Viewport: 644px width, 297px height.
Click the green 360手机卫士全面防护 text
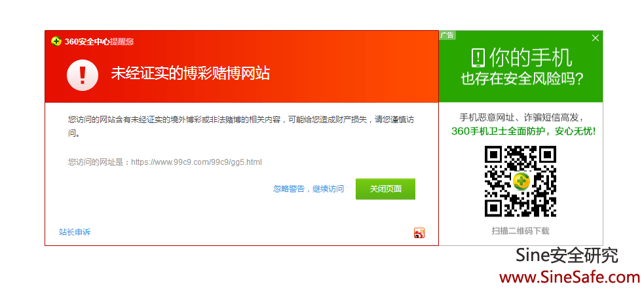click(523, 131)
